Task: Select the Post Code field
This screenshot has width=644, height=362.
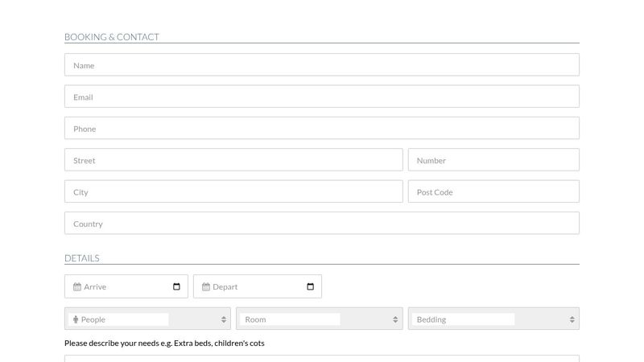Action: tap(493, 191)
